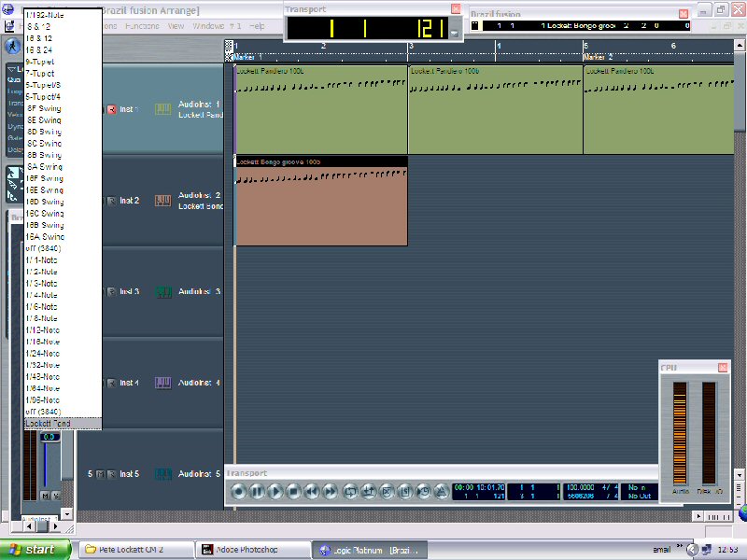Disable record arm on Inst 1 track
747x560 pixels.
[111, 109]
